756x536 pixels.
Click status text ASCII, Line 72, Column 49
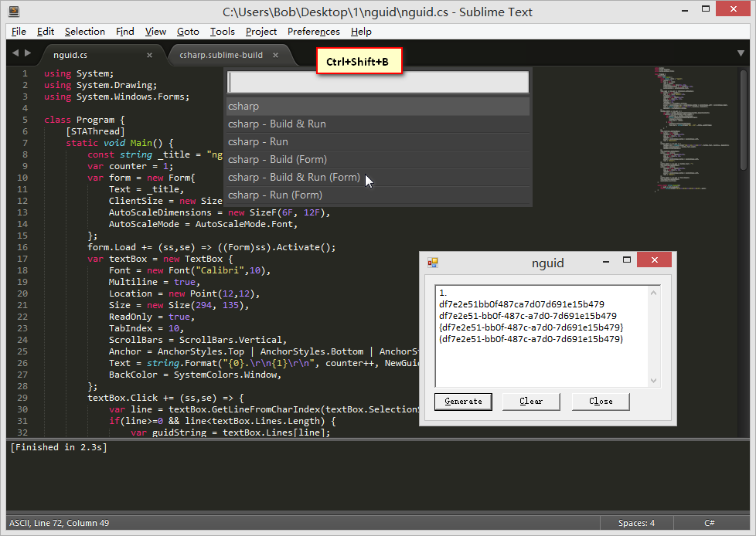pyautogui.click(x=60, y=523)
